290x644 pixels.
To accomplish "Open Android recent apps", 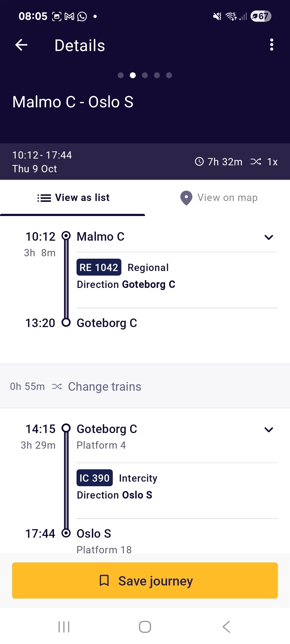I will (x=64, y=627).
